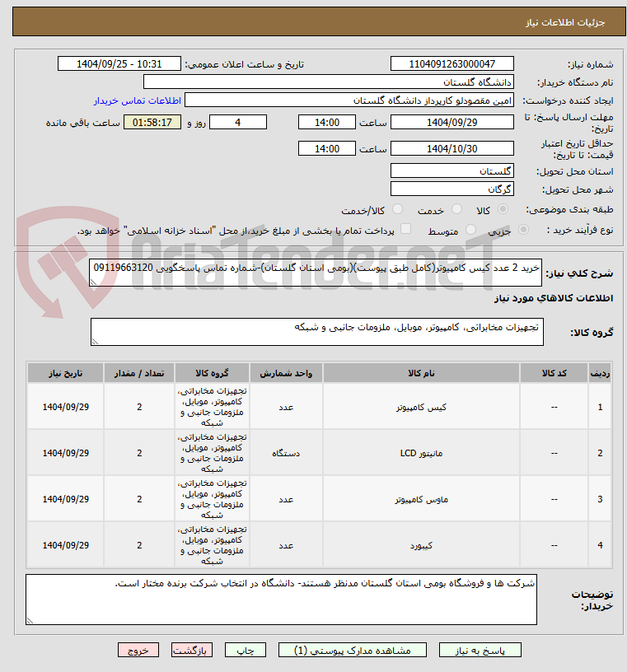Select the کالا/خدمت radio button
Image resolution: width=627 pixels, height=672 pixels.
pyautogui.click(x=398, y=209)
